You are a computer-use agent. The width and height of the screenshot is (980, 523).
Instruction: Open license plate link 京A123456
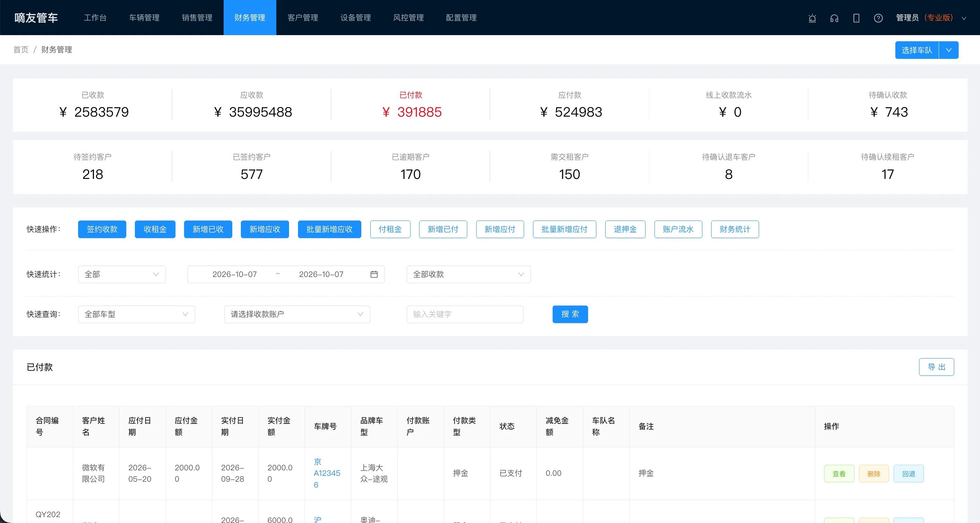pyautogui.click(x=327, y=473)
